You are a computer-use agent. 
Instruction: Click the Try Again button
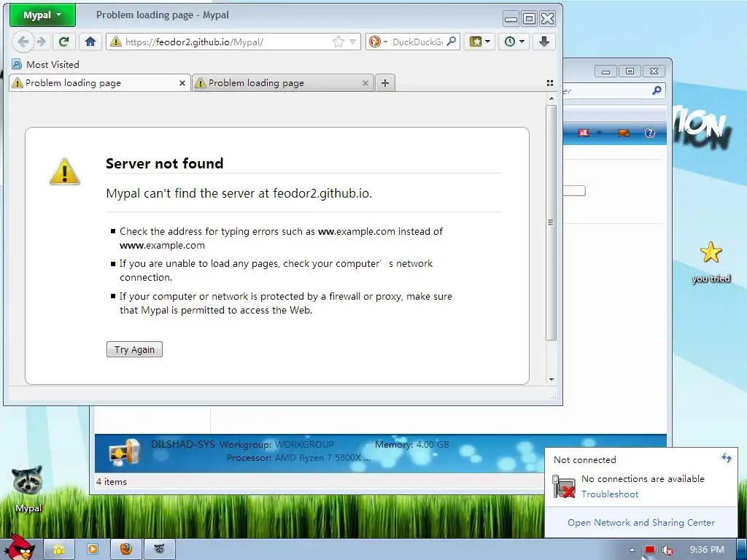point(134,349)
